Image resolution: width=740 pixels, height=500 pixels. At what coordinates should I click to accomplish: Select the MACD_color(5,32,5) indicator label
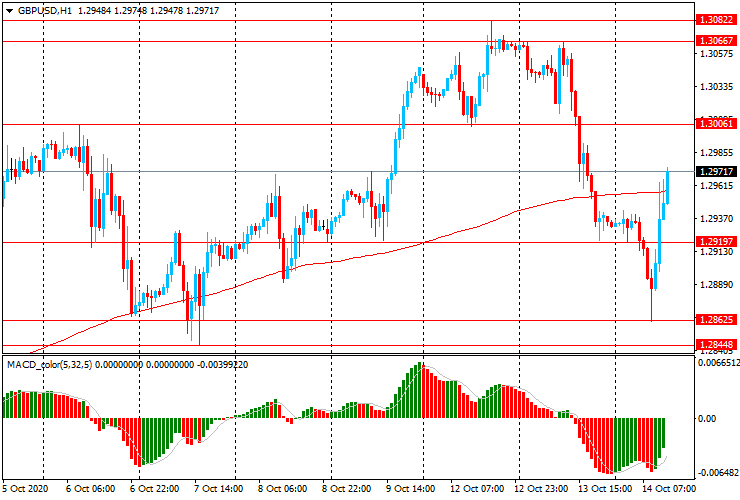[50, 365]
